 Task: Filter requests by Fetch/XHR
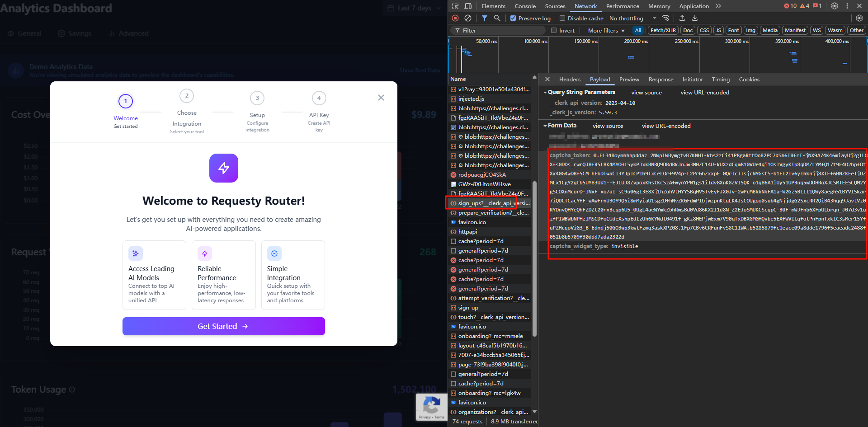tap(663, 30)
